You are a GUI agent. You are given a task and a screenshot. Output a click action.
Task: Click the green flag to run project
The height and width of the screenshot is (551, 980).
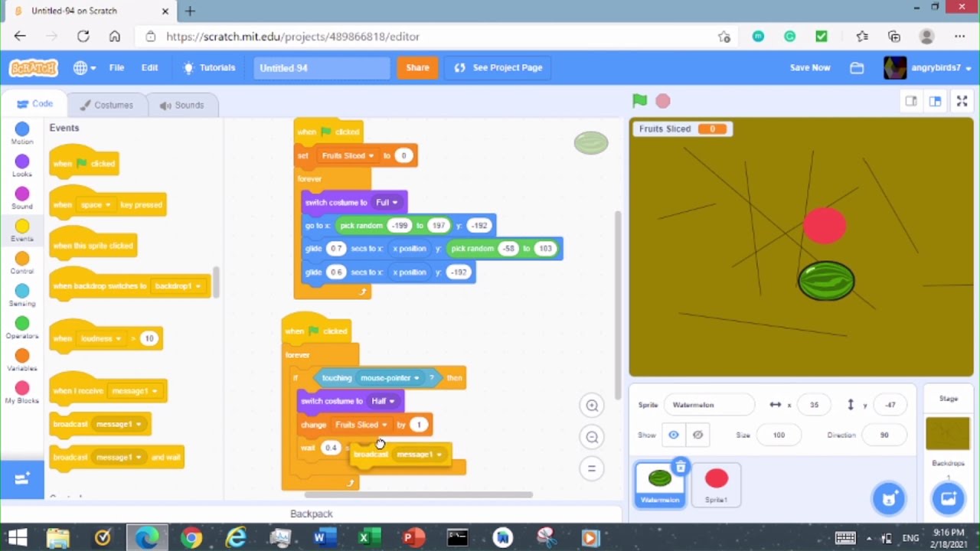point(639,100)
